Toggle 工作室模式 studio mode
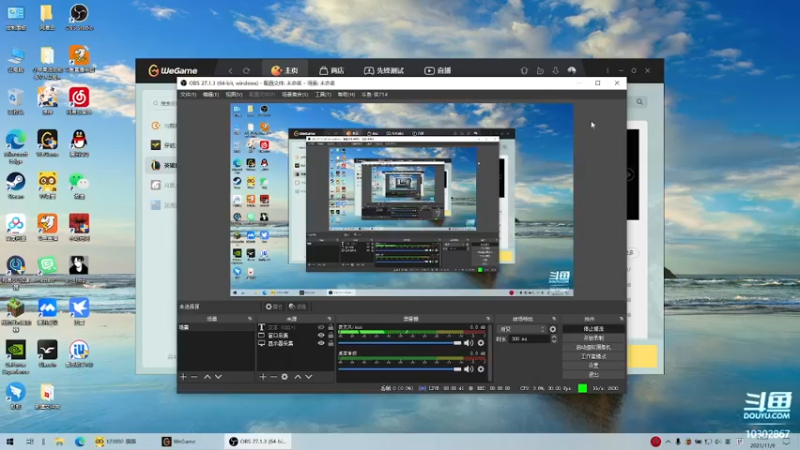This screenshot has width=800, height=450. [x=593, y=356]
